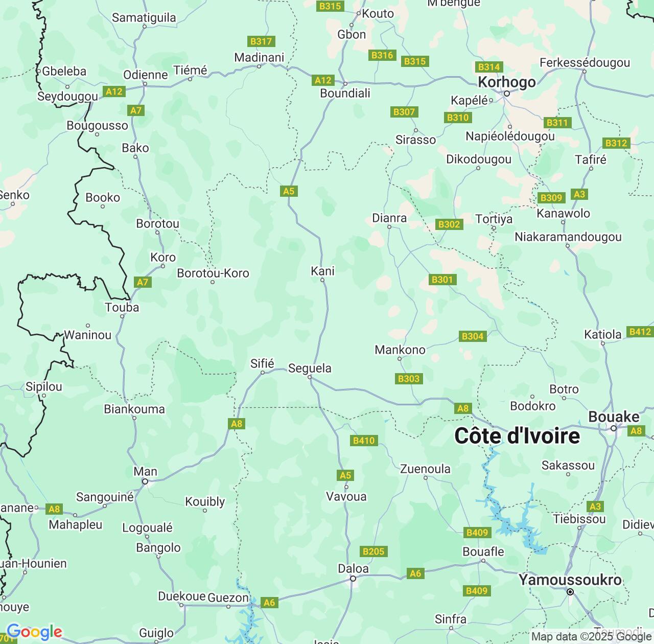
Task: Click the Man town marker
Action: [145, 481]
